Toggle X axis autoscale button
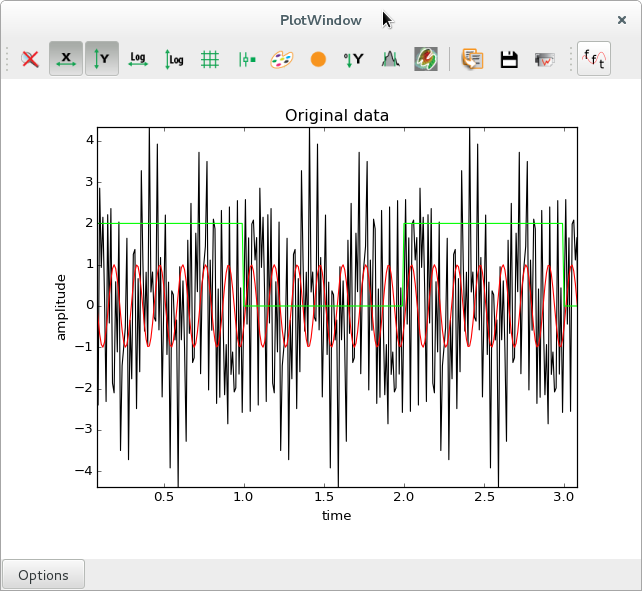 [x=66, y=59]
